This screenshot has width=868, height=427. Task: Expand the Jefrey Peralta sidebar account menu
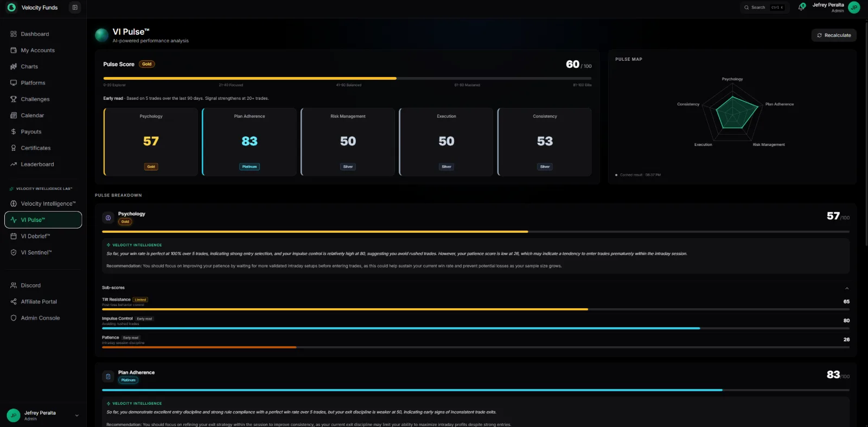point(43,415)
